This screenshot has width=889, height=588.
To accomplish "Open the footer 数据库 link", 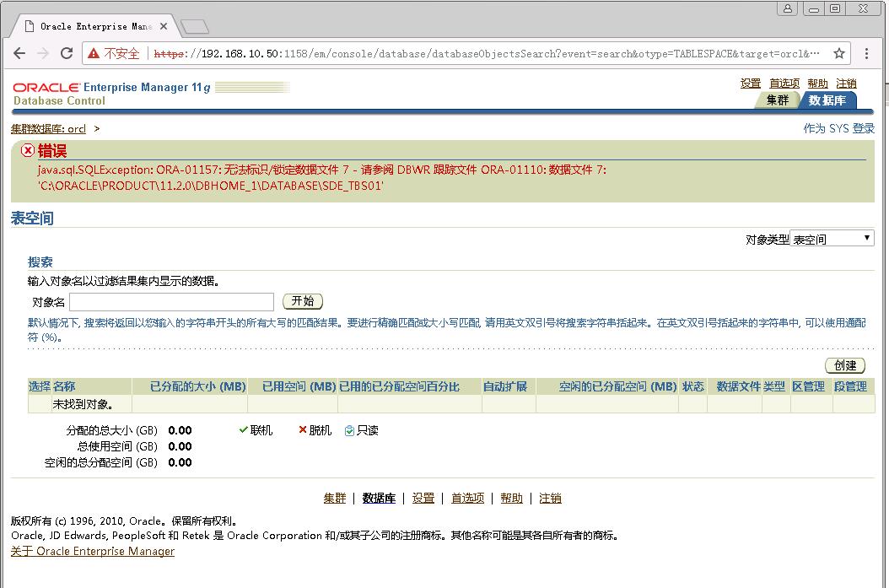I will pos(379,498).
